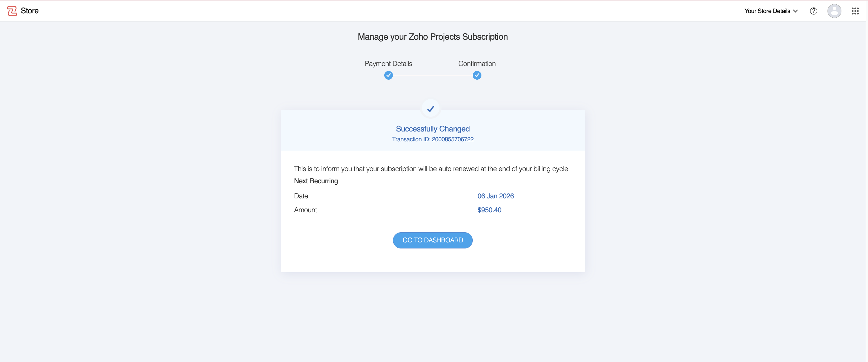Viewport: 868px width, 362px height.
Task: Click the large success checkmark icon
Action: click(x=430, y=109)
